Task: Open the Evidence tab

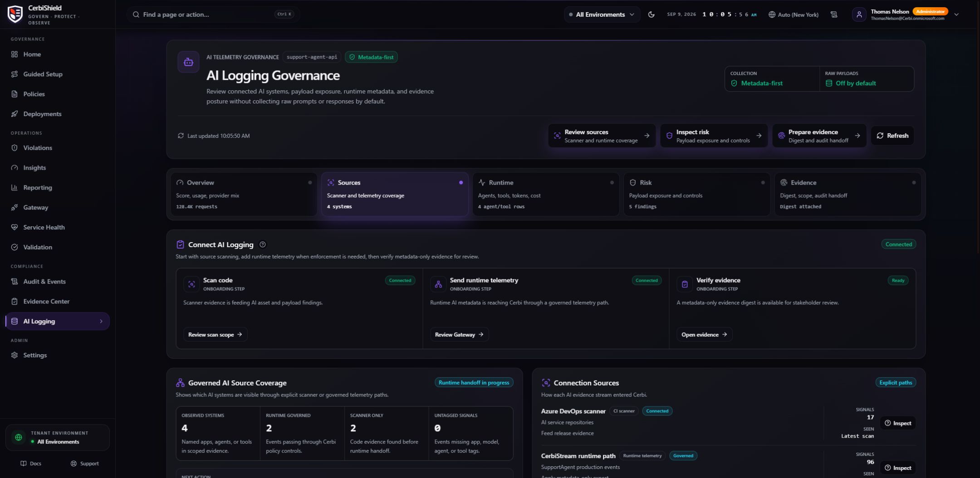Action: point(848,194)
